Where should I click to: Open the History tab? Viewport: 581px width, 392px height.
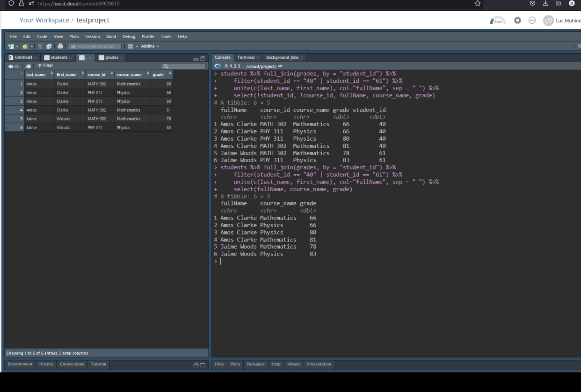click(46, 364)
